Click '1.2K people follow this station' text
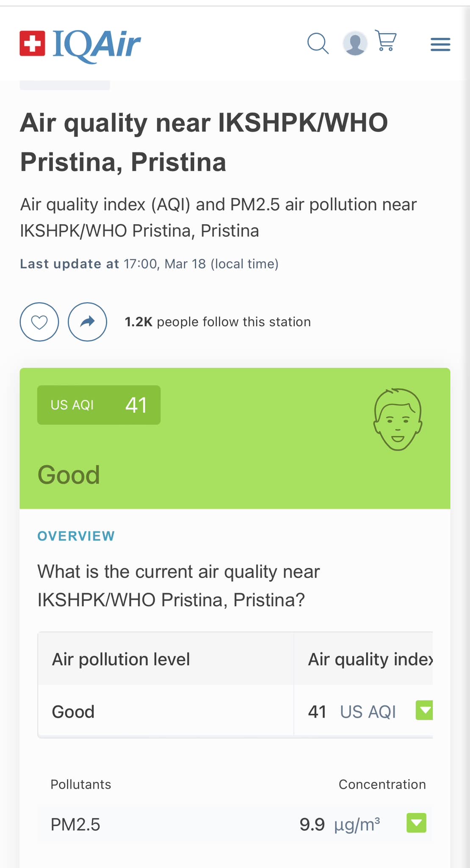This screenshot has width=470, height=868. pos(218,322)
